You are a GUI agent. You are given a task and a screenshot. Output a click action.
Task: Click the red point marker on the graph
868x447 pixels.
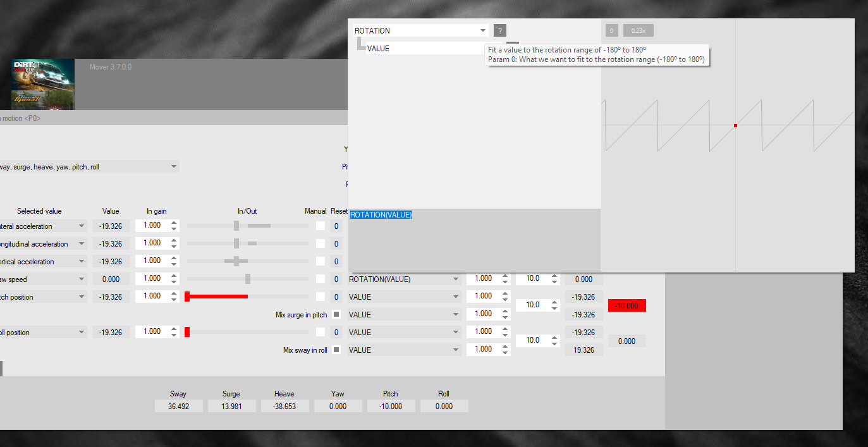[735, 126]
